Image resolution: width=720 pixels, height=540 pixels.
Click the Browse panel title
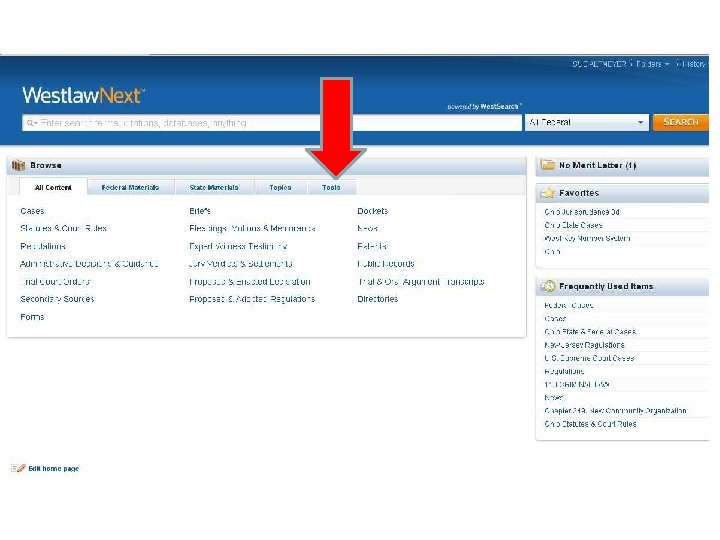click(x=45, y=165)
